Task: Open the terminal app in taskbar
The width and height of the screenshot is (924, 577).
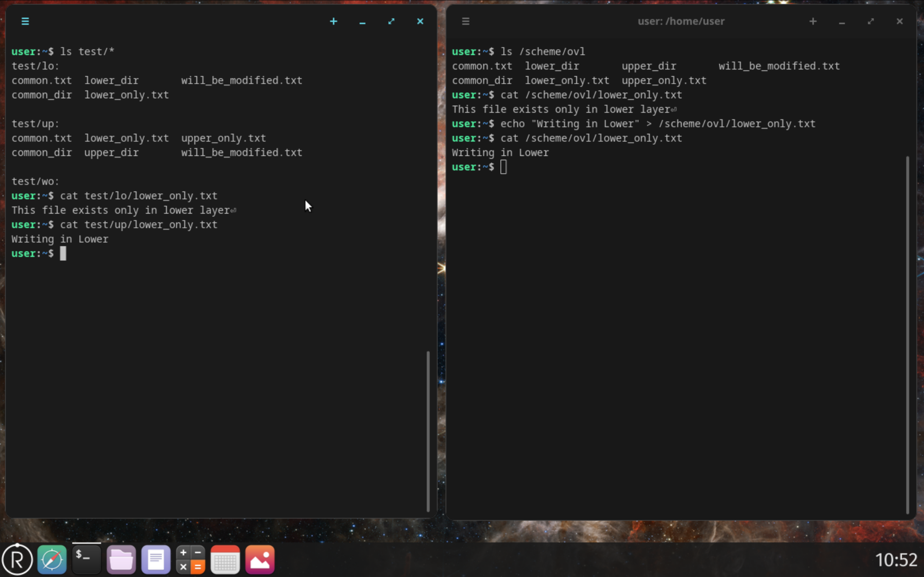Action: coord(87,559)
